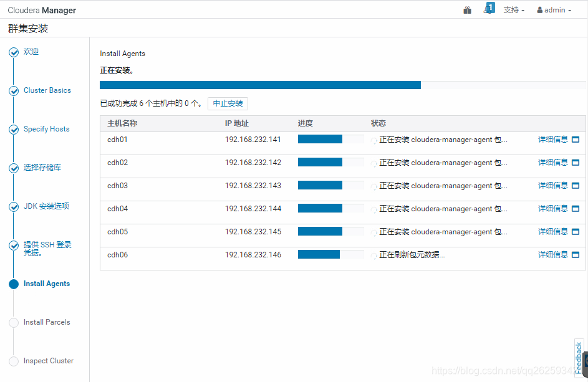Expand the 支持 support dropdown
The height and width of the screenshot is (382, 588).
click(x=514, y=10)
